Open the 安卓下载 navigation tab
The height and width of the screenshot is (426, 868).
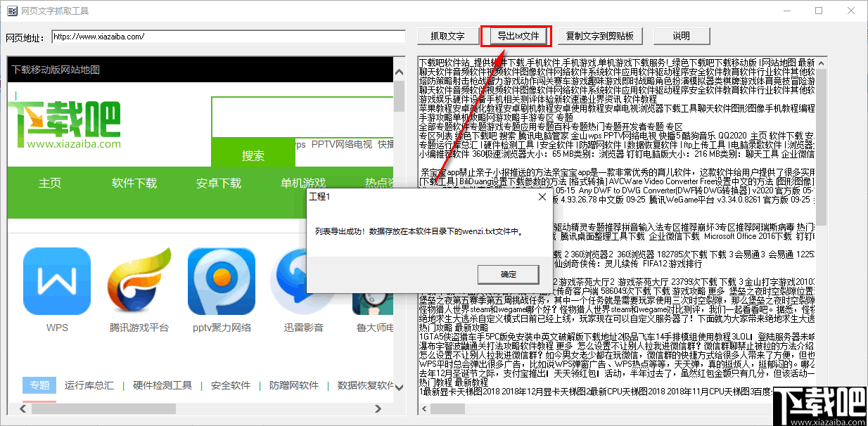click(x=219, y=183)
